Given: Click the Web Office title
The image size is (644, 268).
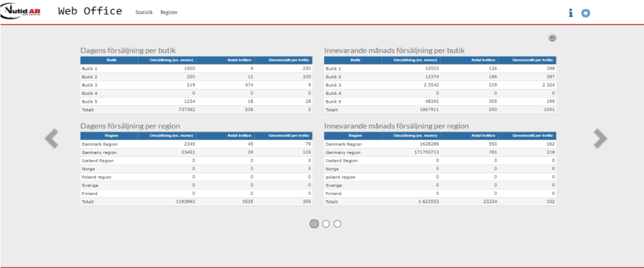Looking at the screenshot, I should (90, 11).
